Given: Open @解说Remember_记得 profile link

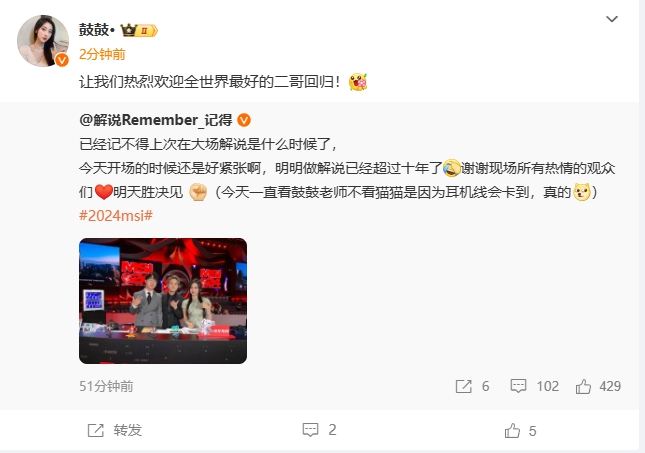Looking at the screenshot, I should point(156,120).
